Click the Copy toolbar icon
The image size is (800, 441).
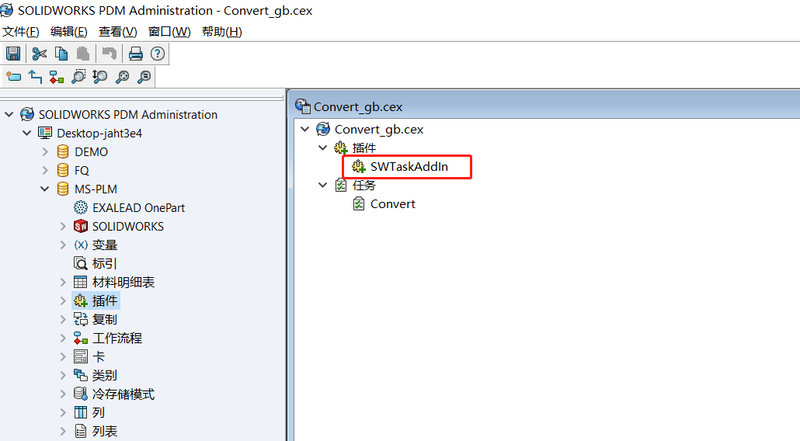[60, 53]
